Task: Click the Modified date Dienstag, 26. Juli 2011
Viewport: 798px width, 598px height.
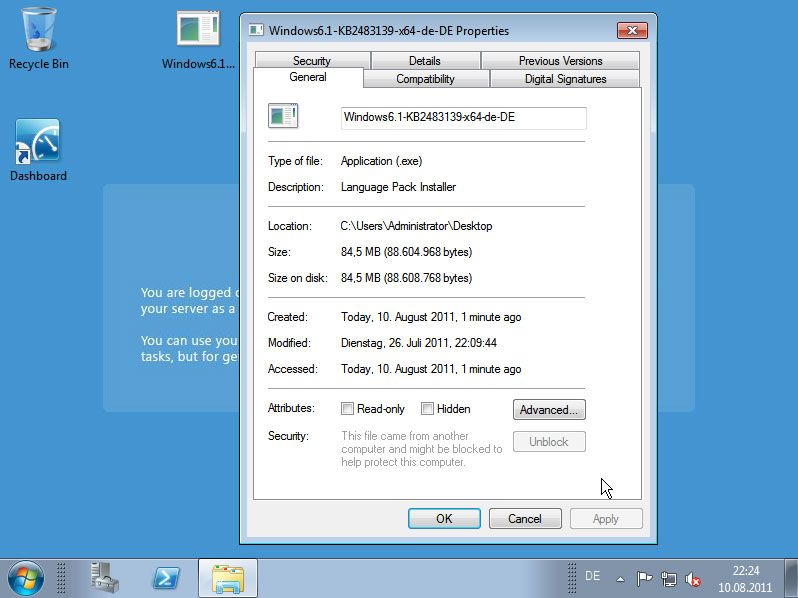Action: point(419,343)
